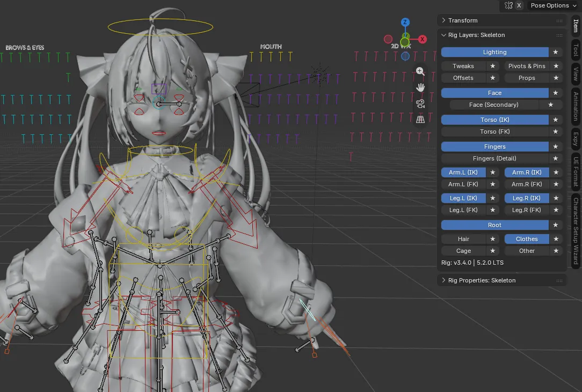Switch to the Tool sidebar tab

point(576,50)
